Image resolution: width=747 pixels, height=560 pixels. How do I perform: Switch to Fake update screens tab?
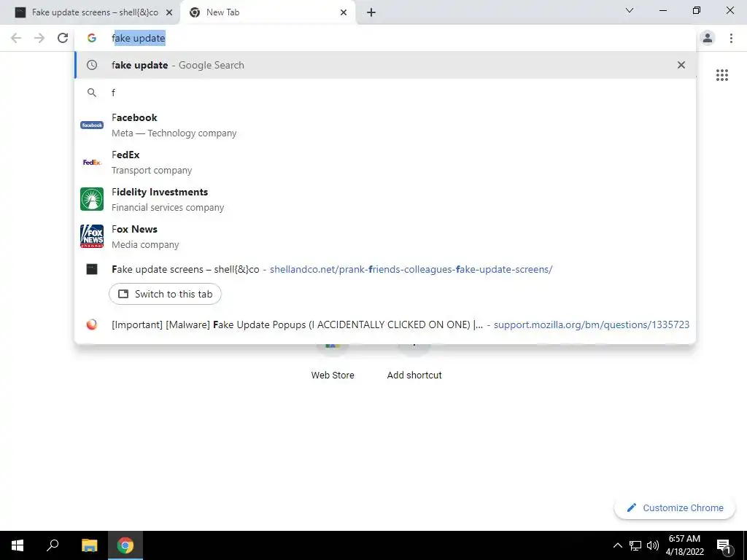tap(90, 12)
